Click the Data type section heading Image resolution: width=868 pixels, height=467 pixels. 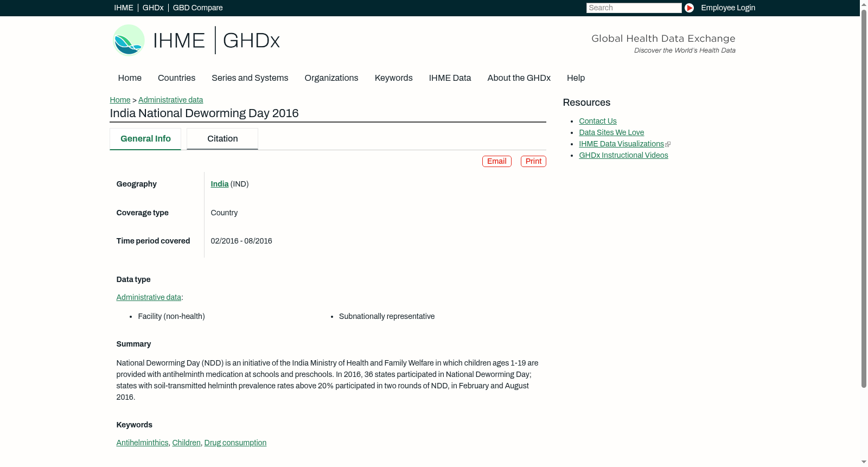tap(133, 280)
